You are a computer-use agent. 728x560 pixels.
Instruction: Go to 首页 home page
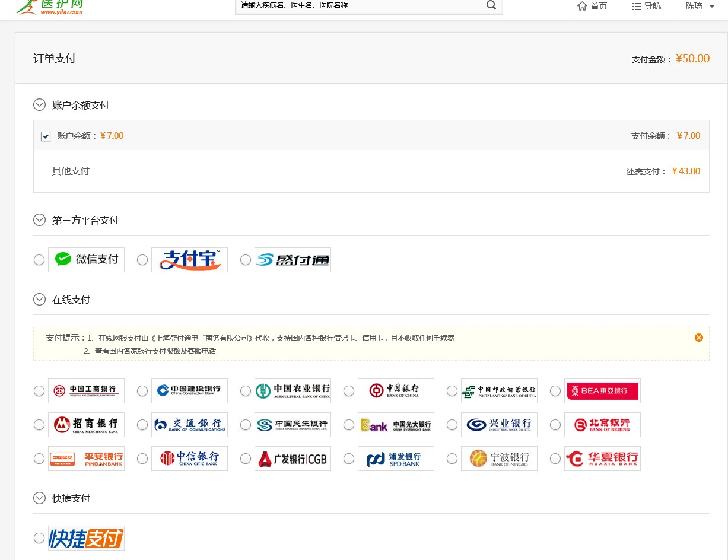coord(592,6)
